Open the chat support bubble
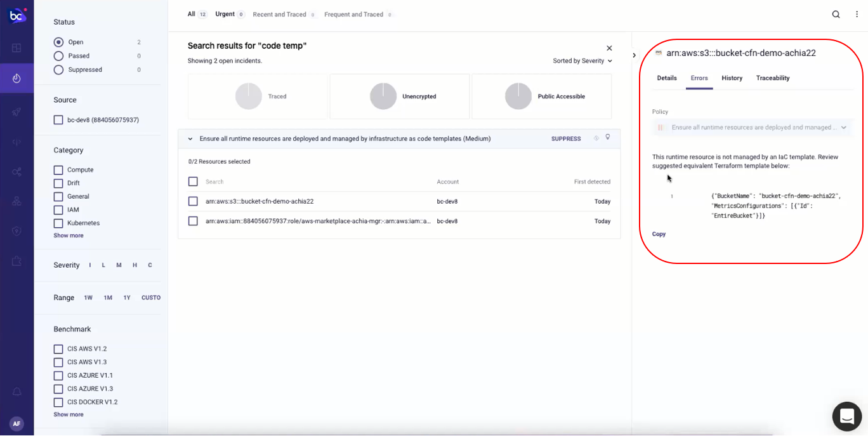Viewport: 868px width, 436px height. [847, 416]
